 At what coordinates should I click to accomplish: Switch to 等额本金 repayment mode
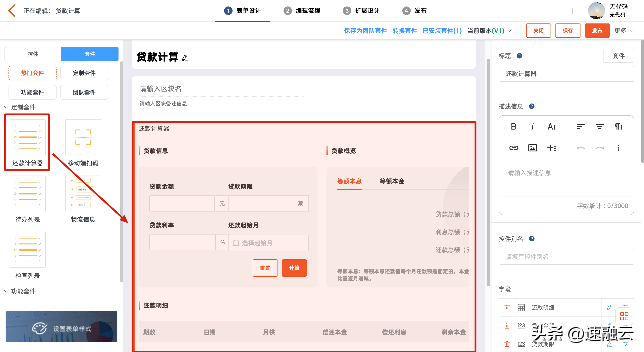pos(392,181)
